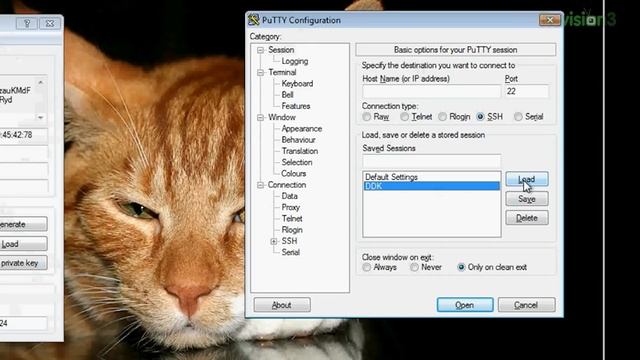The height and width of the screenshot is (360, 640).
Task: Focus the Saved Sessions name field
Action: 431,161
